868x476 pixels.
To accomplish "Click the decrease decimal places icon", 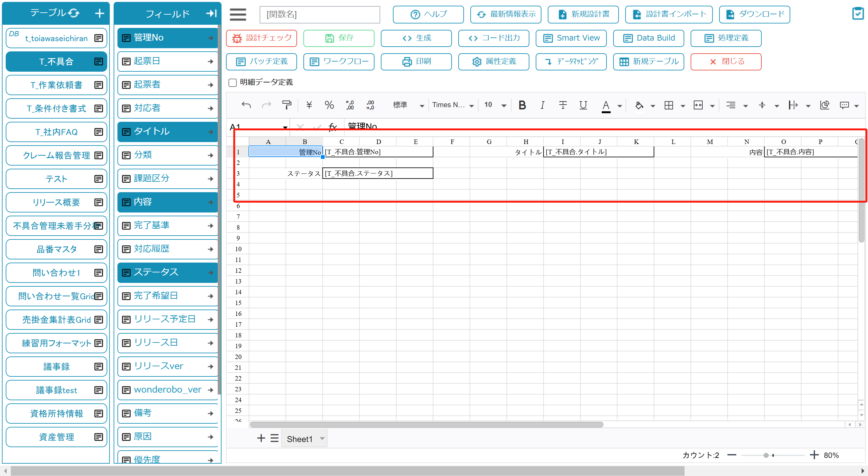I will [370, 105].
